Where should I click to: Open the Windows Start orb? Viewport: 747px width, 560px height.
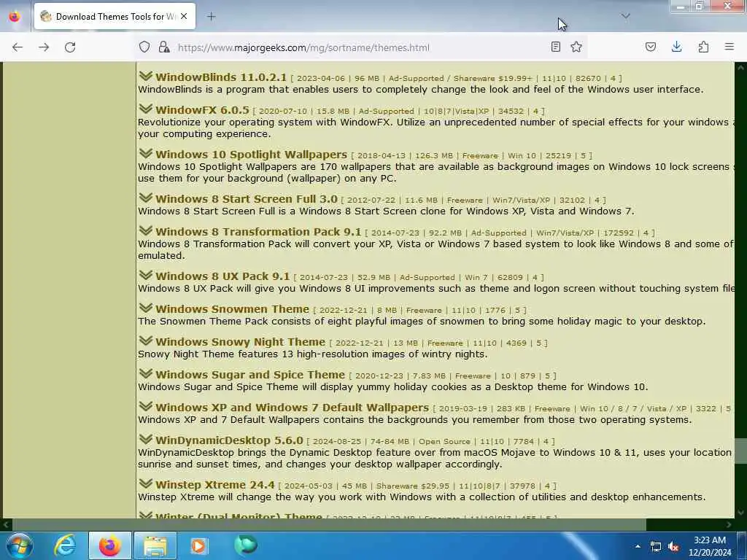(x=19, y=545)
